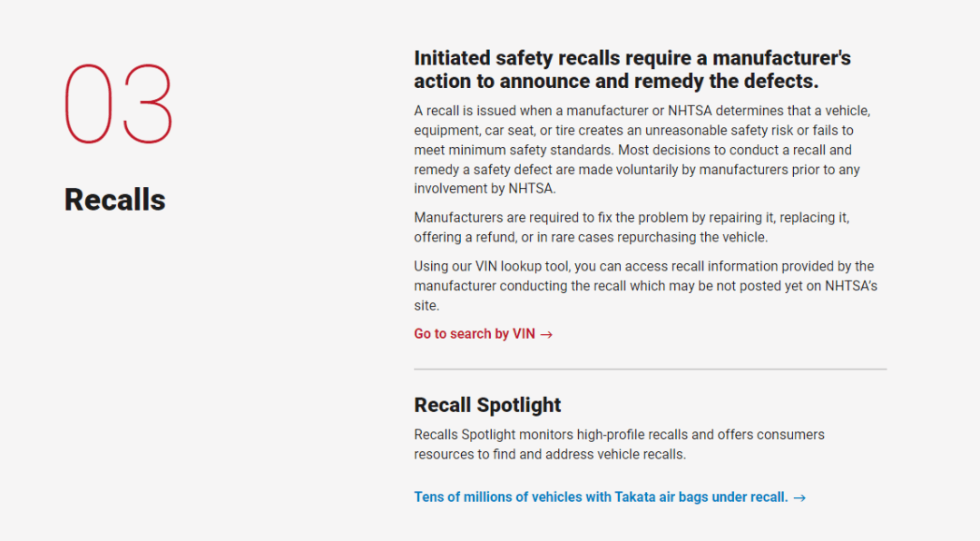Select the Recall Spotlight heading
The height and width of the screenshot is (541, 980).
tap(487, 405)
